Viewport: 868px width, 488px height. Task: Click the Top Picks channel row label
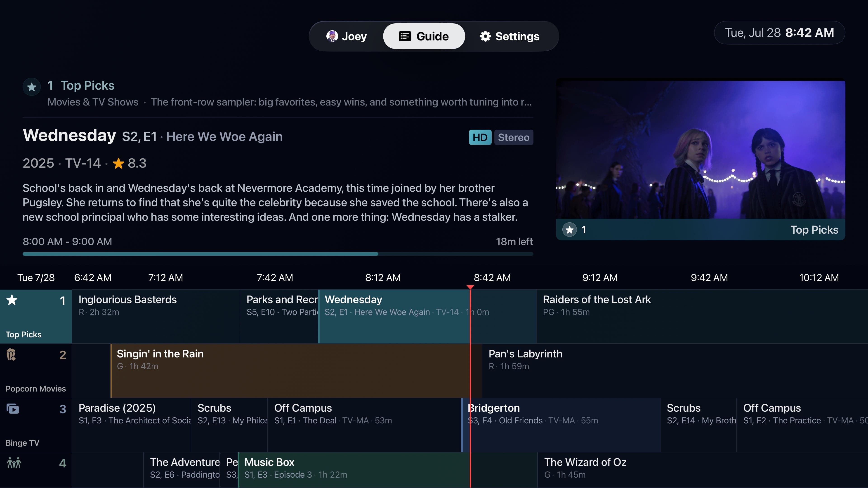[x=24, y=334]
